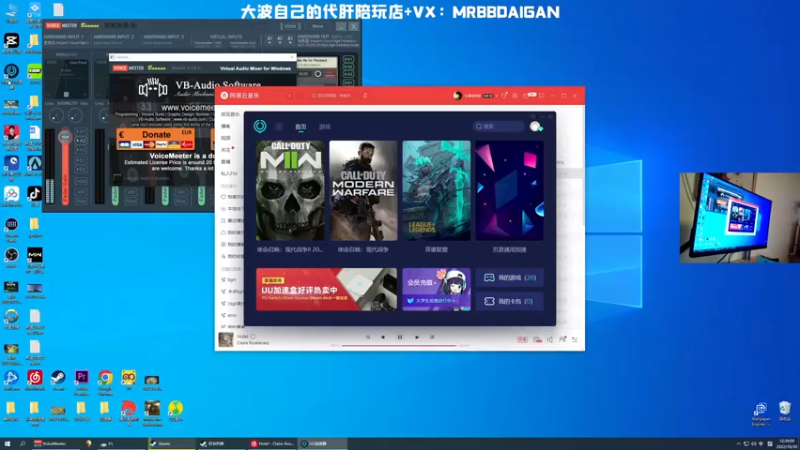Click the 会员充值 membership recharge banner

pyautogui.click(x=436, y=289)
